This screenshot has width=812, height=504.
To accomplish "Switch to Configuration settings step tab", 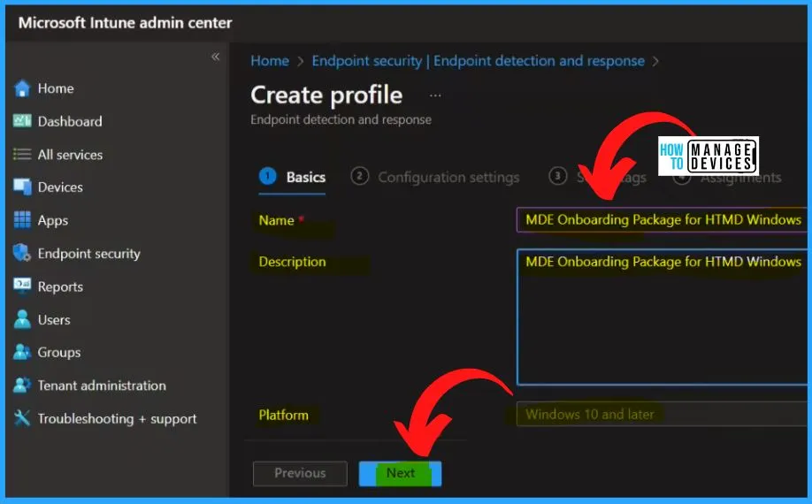I will tap(435, 177).
